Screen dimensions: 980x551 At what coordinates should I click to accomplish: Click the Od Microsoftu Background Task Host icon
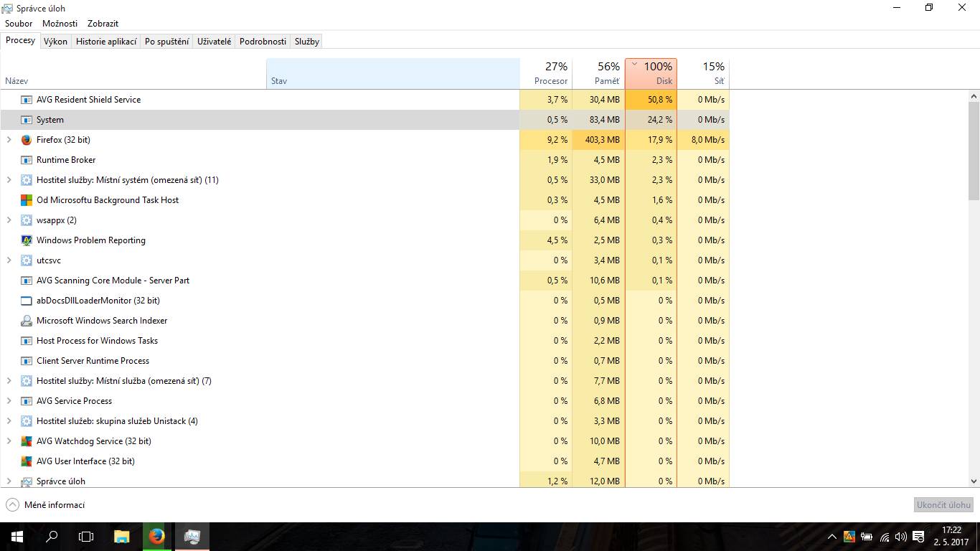(27, 200)
